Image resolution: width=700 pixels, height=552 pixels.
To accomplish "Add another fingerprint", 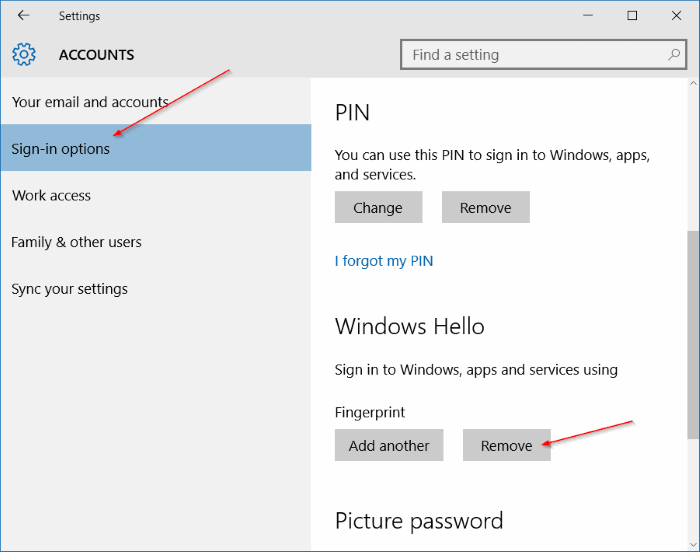I will pyautogui.click(x=389, y=446).
